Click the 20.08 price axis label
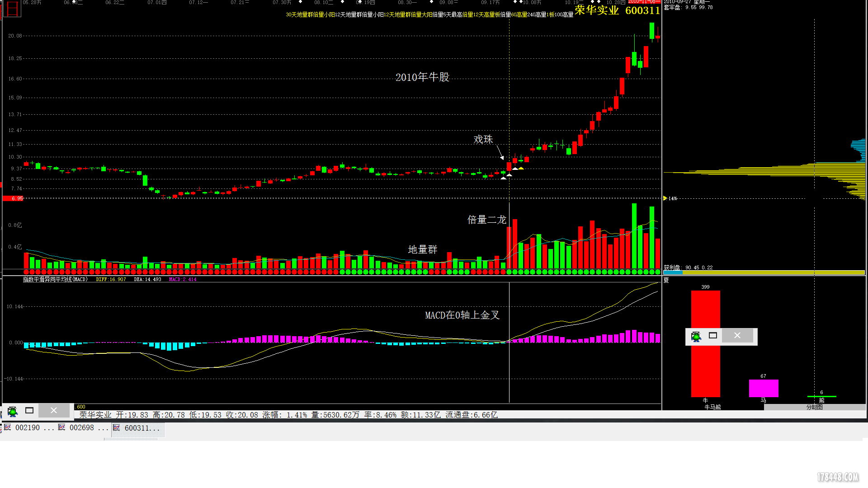Screen dimensions: 868x488 click(15, 36)
